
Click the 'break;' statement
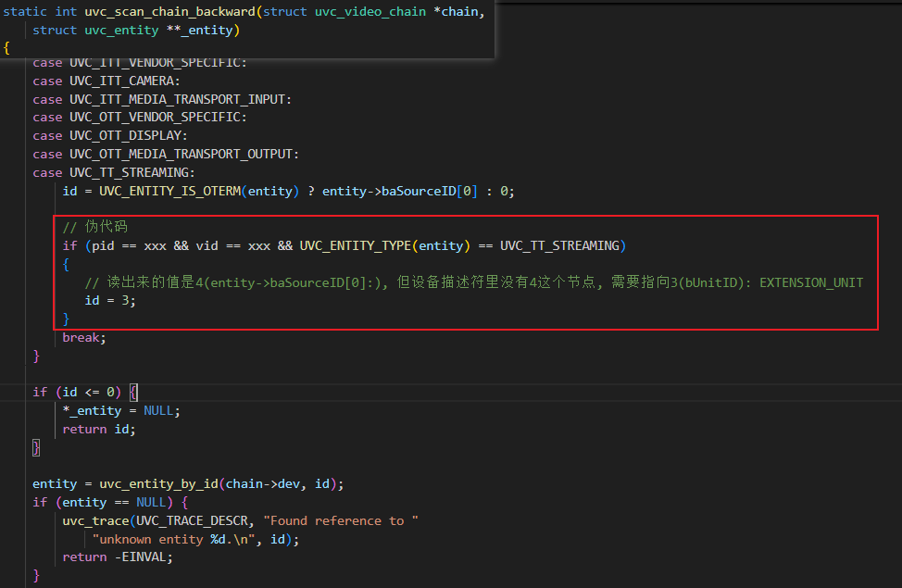click(x=84, y=337)
